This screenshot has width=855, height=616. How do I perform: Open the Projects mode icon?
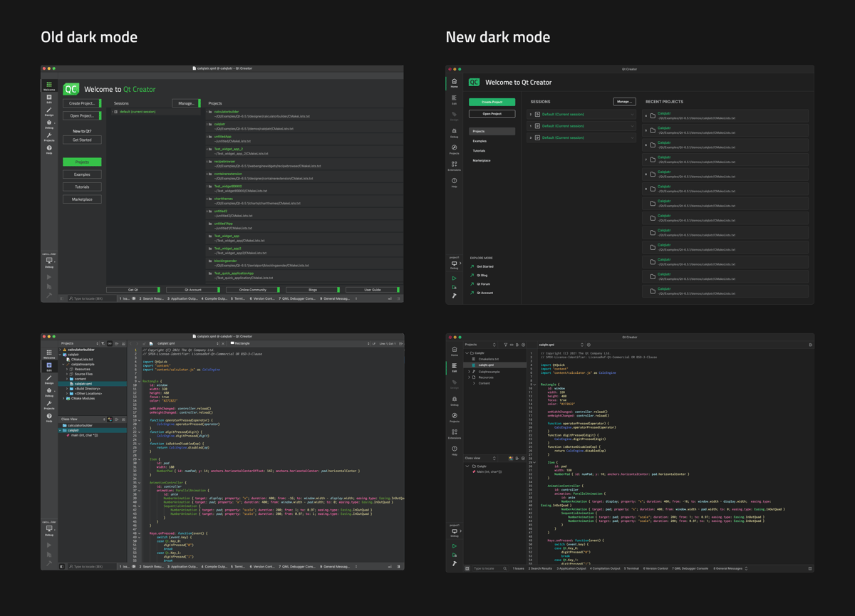(x=454, y=149)
